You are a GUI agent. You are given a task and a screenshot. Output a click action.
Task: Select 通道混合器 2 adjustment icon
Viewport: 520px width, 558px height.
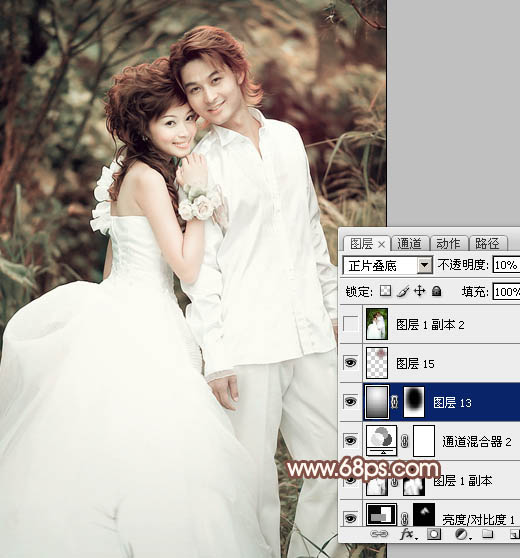pos(381,441)
